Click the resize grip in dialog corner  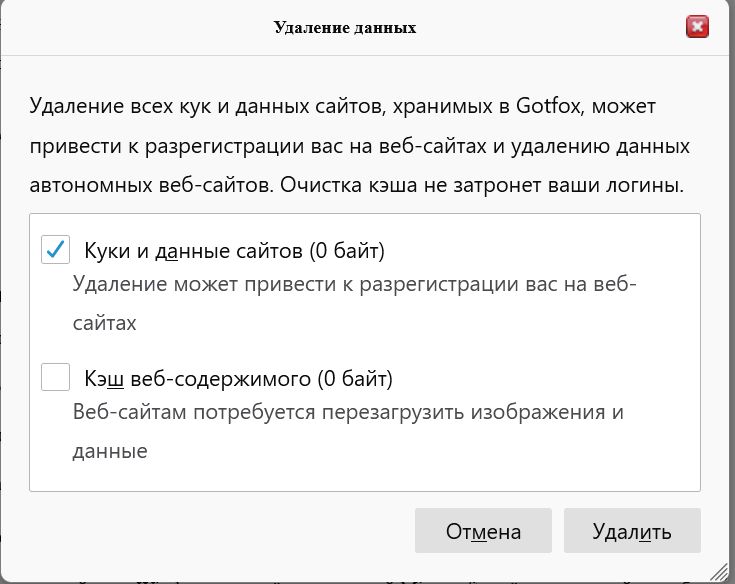click(718, 572)
